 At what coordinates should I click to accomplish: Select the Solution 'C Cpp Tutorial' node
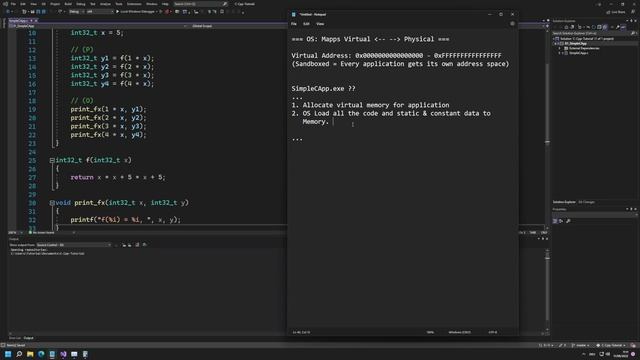(x=587, y=39)
